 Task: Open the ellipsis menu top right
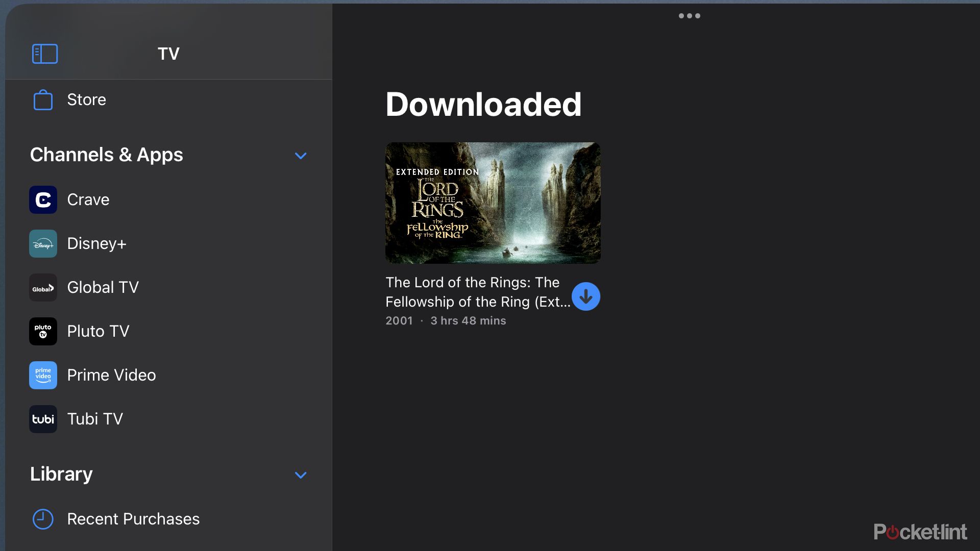coord(689,15)
